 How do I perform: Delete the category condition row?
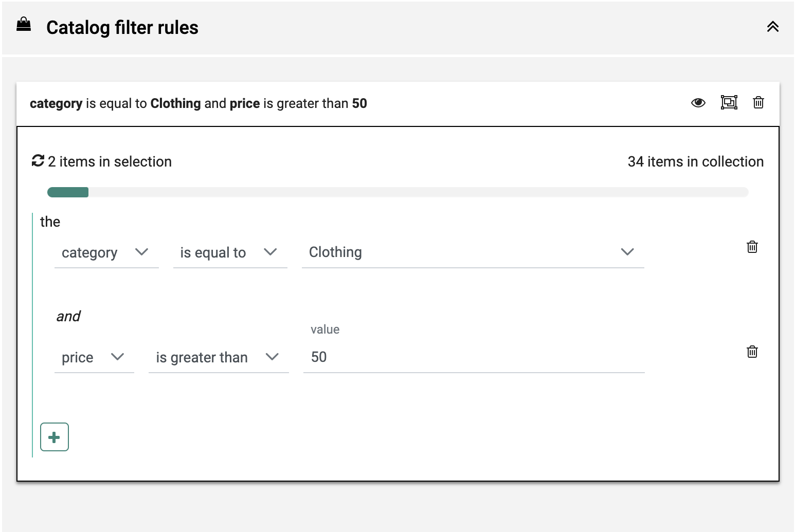pyautogui.click(x=752, y=247)
